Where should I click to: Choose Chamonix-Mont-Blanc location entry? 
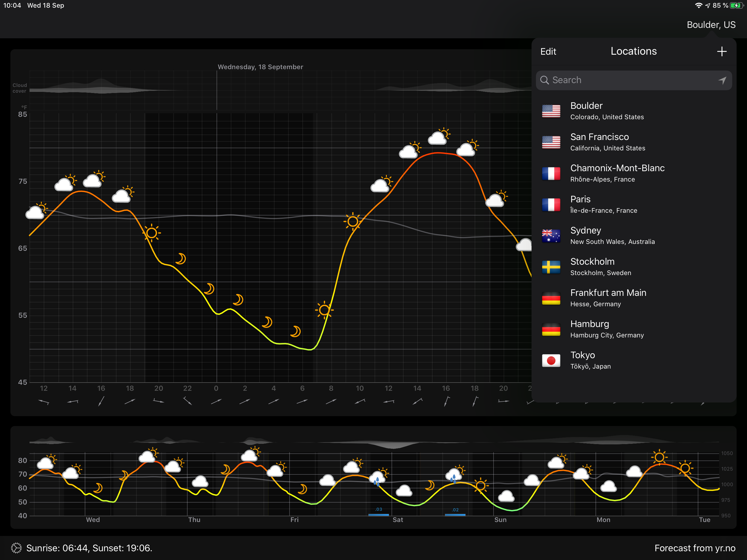pyautogui.click(x=617, y=173)
